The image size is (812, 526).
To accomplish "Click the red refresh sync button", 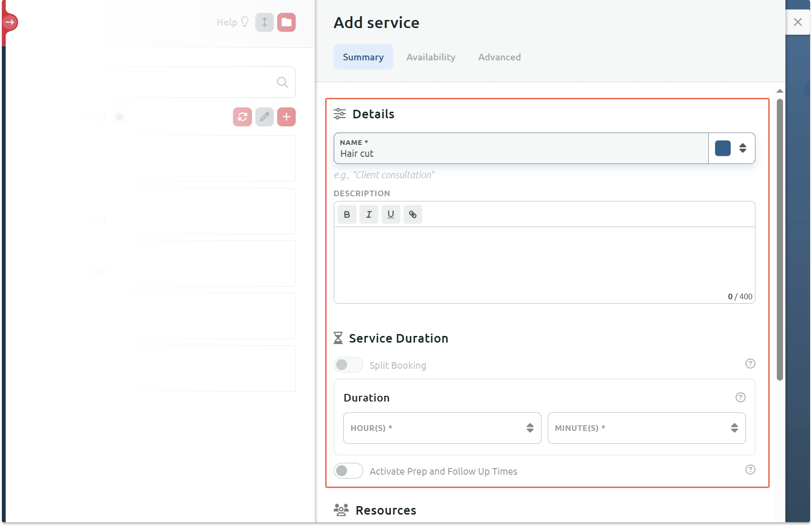I will point(242,117).
